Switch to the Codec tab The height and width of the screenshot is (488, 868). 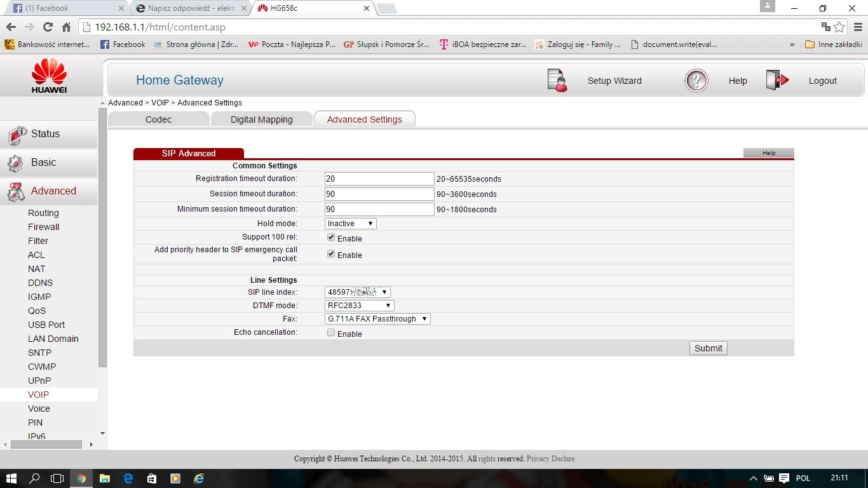click(158, 119)
